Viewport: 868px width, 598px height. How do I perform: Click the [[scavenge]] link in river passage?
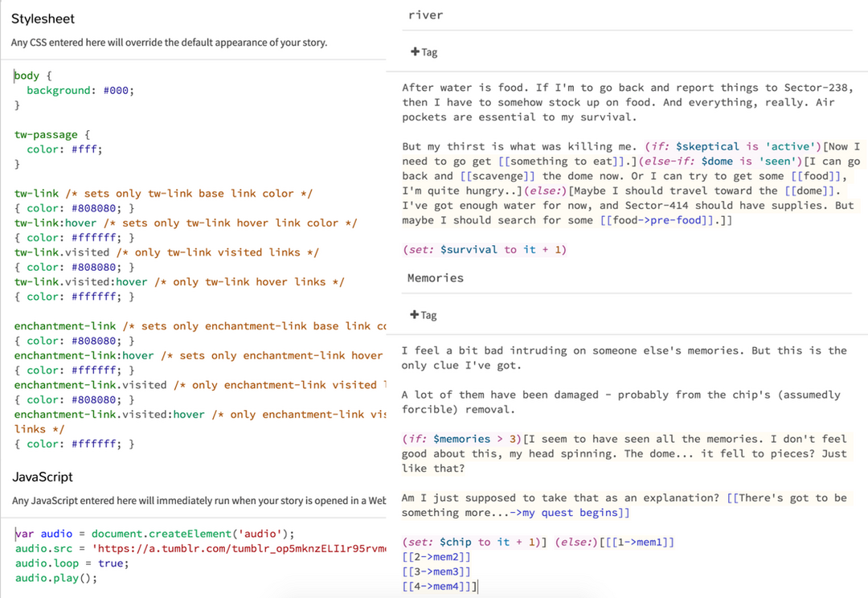[x=497, y=176]
